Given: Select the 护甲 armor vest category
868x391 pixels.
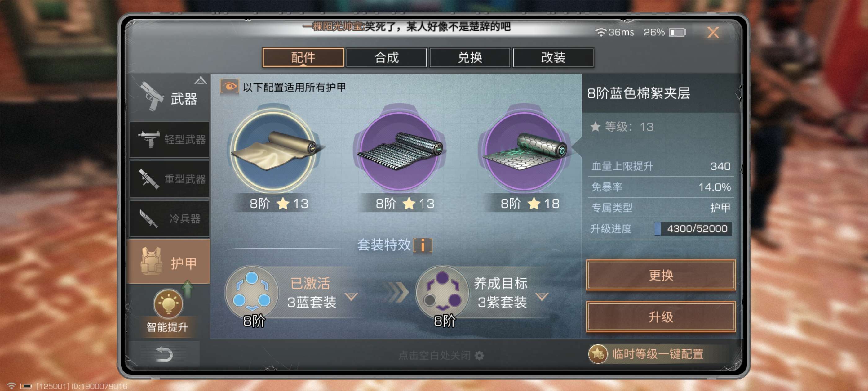Looking at the screenshot, I should pos(169,262).
